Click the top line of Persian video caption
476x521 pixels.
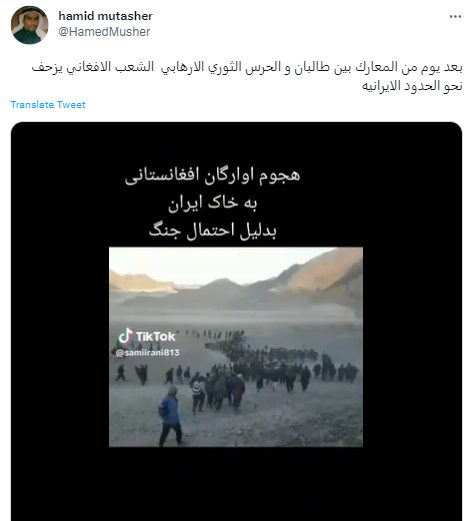pyautogui.click(x=212, y=176)
